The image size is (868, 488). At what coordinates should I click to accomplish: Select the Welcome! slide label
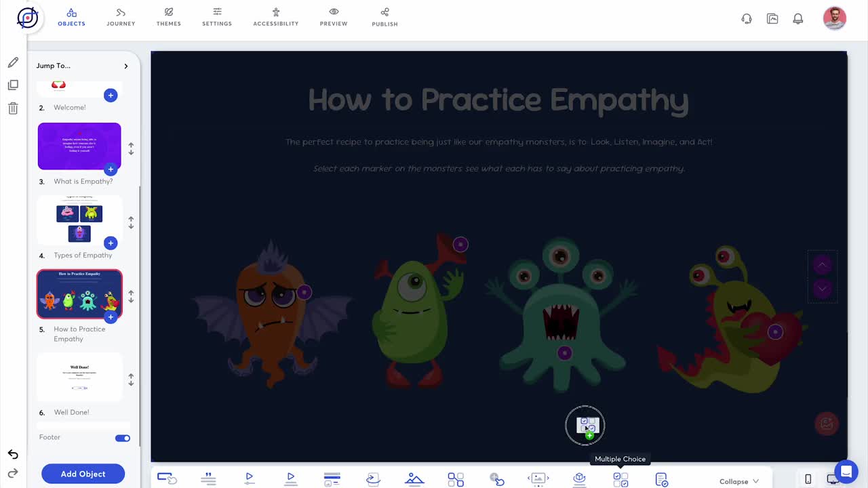pos(70,107)
